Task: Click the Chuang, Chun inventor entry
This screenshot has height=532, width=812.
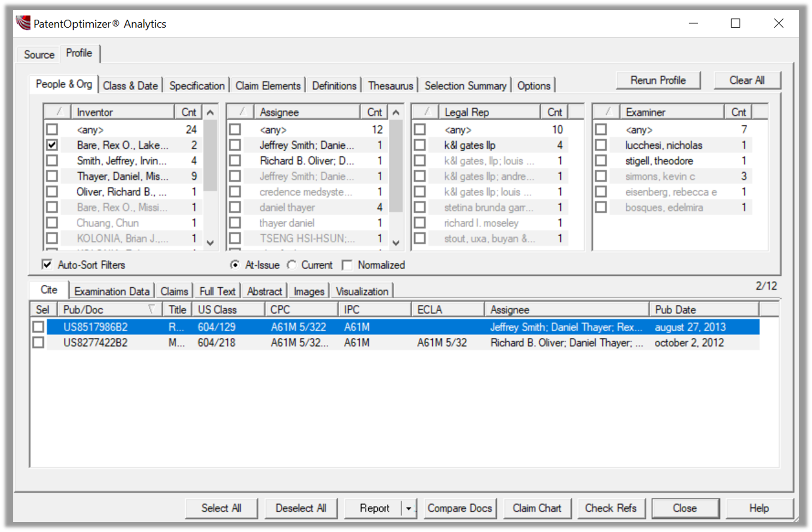Action: click(x=107, y=223)
